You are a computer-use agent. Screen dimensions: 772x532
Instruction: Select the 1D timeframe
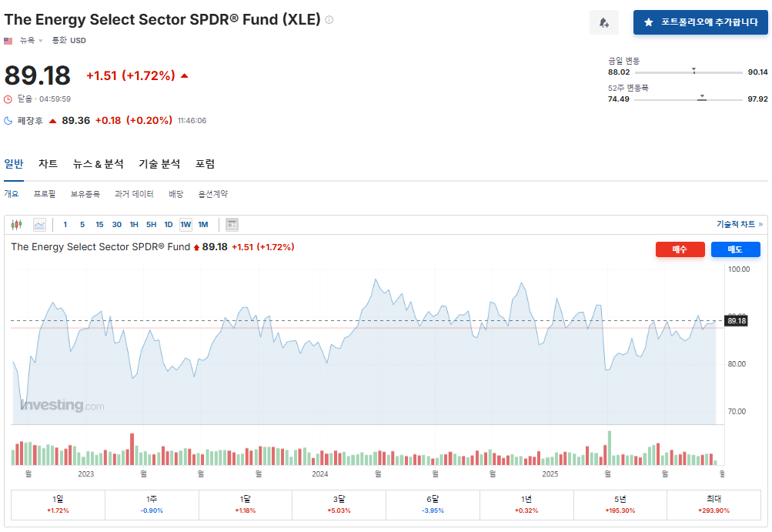coord(168,223)
